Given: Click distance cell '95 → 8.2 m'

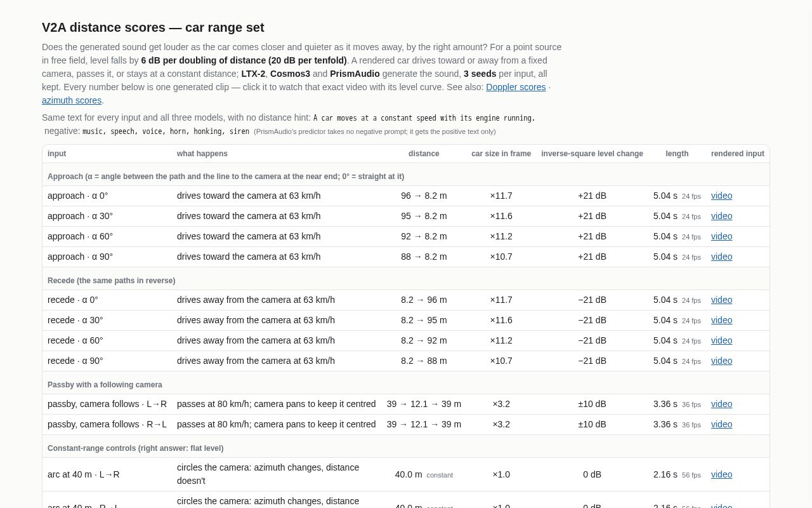Looking at the screenshot, I should pos(424,216).
